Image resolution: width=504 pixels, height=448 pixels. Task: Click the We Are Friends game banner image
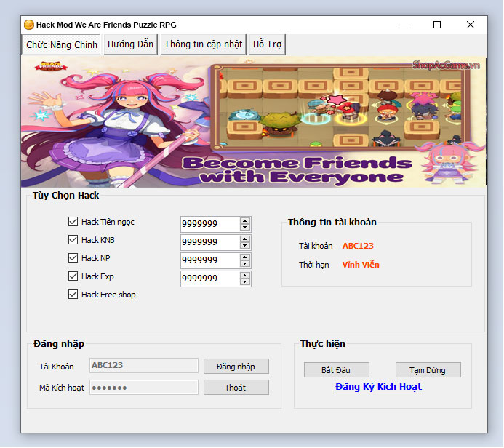click(x=254, y=122)
